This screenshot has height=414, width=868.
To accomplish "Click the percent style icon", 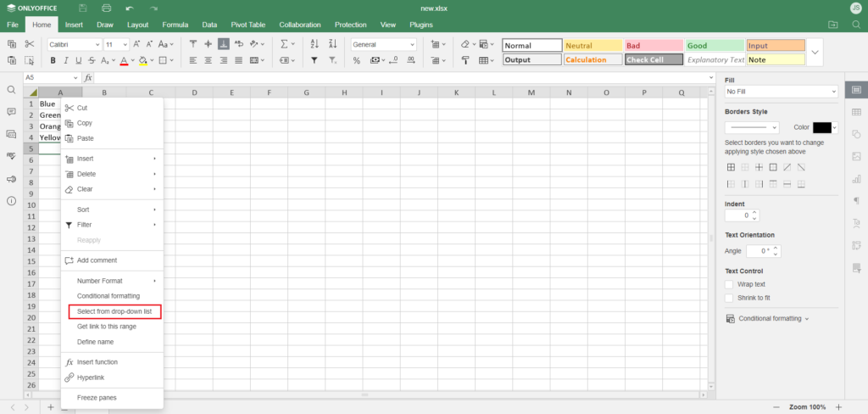I will (x=357, y=60).
